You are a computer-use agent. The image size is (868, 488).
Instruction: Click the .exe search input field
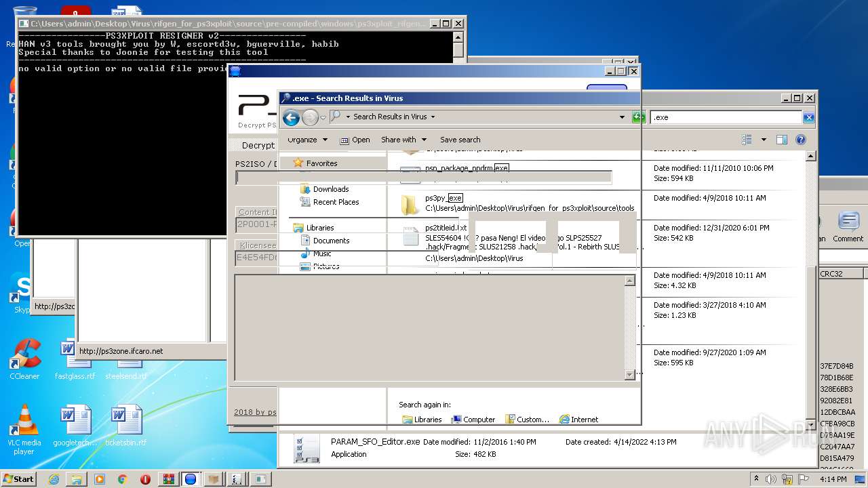pyautogui.click(x=726, y=117)
